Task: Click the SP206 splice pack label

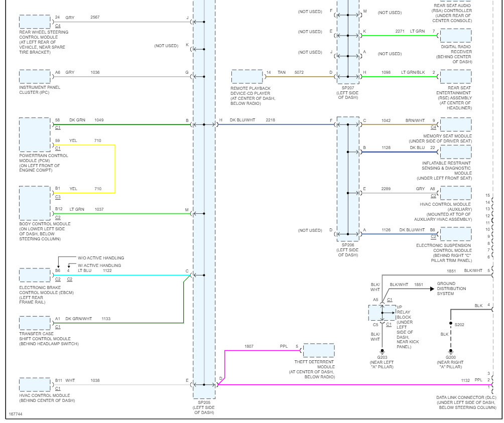Action: (348, 250)
